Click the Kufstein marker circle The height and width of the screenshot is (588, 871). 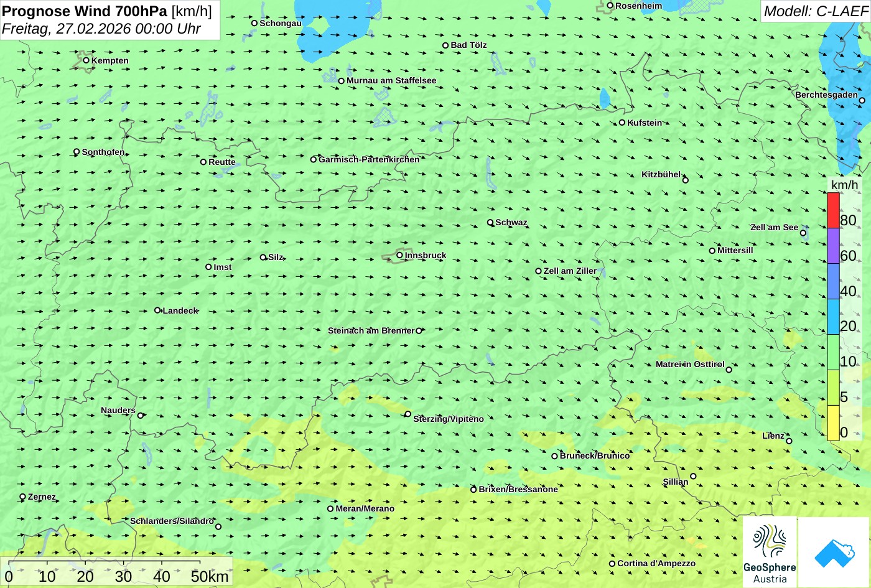(x=622, y=123)
